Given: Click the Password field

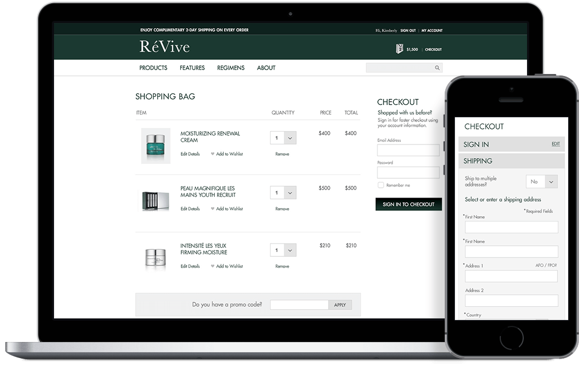Looking at the screenshot, I should point(408,172).
